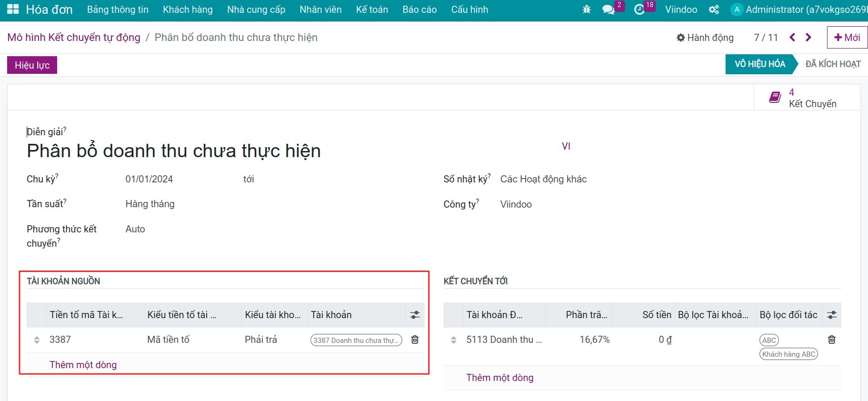This screenshot has height=401, width=868.
Task: Grab the reorder handle of row 5113
Action: point(453,340)
